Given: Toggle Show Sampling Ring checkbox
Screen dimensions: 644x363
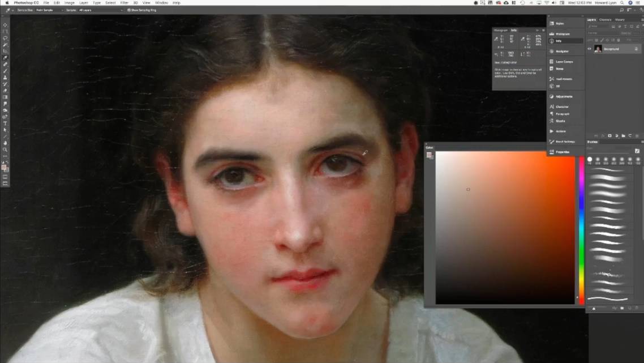Looking at the screenshot, I should tap(129, 10).
